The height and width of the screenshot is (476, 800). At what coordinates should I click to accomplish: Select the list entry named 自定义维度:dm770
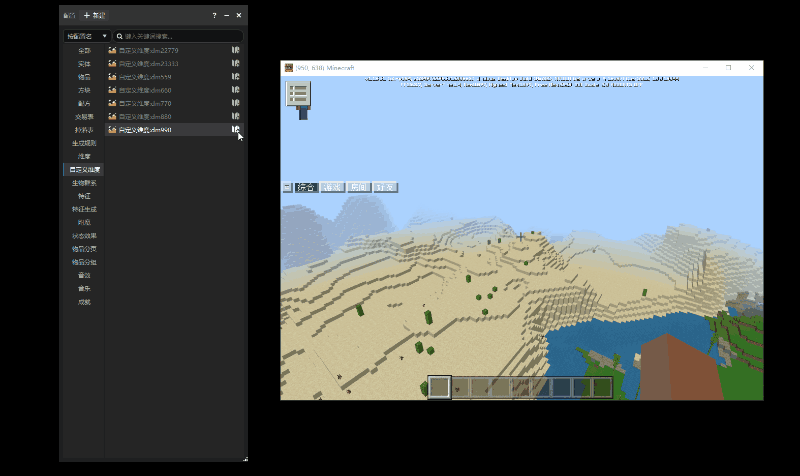174,103
